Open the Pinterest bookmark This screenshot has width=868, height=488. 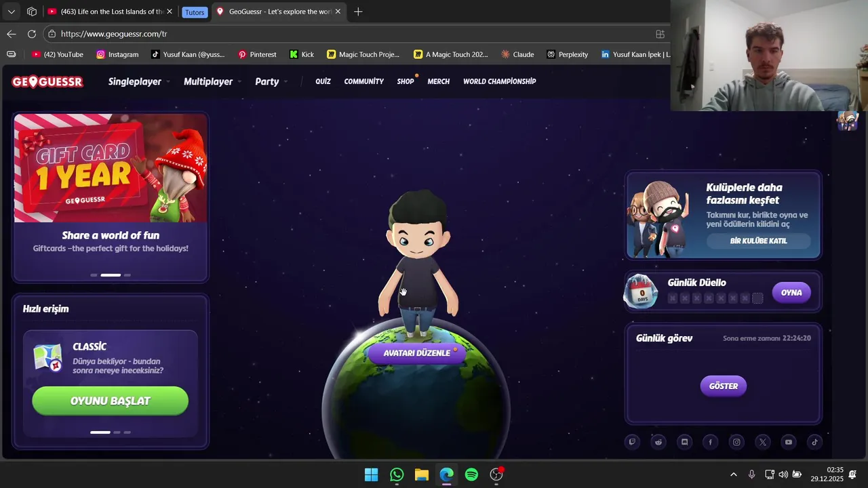[x=256, y=54]
